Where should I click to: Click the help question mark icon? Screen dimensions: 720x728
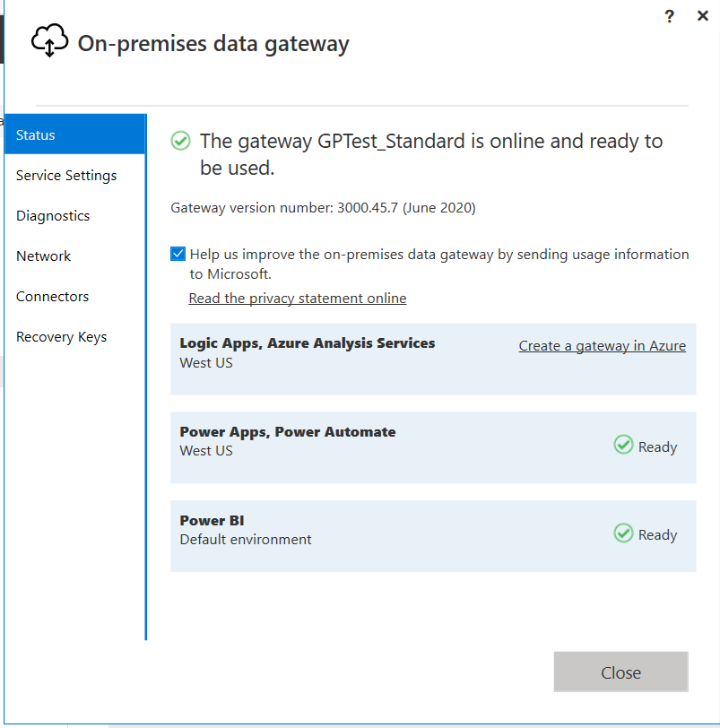coord(669,17)
